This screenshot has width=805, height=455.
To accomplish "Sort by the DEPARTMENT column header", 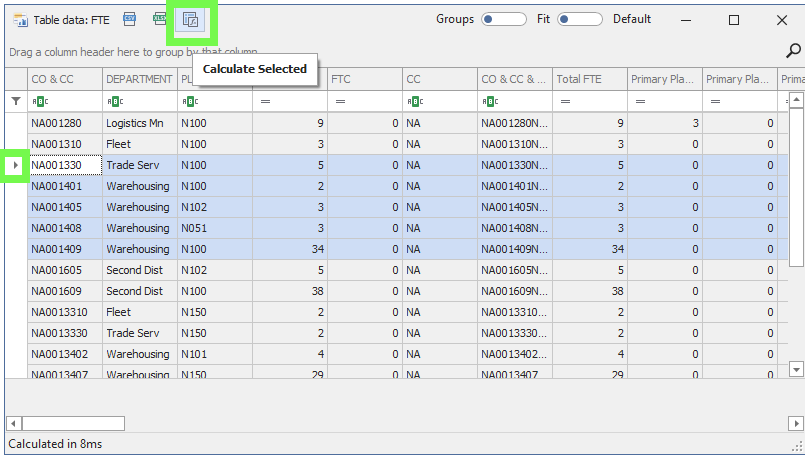I will coord(139,79).
